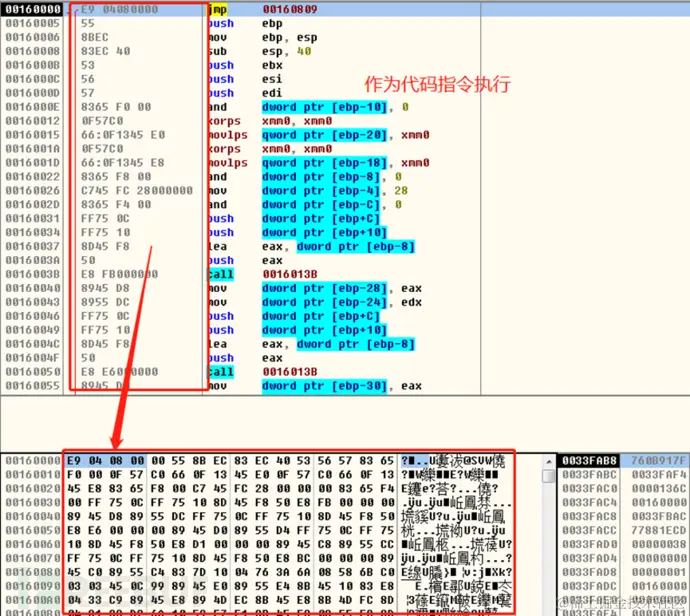Select the call instruction at address 00160050
This screenshot has height=616, width=690.
[263, 372]
